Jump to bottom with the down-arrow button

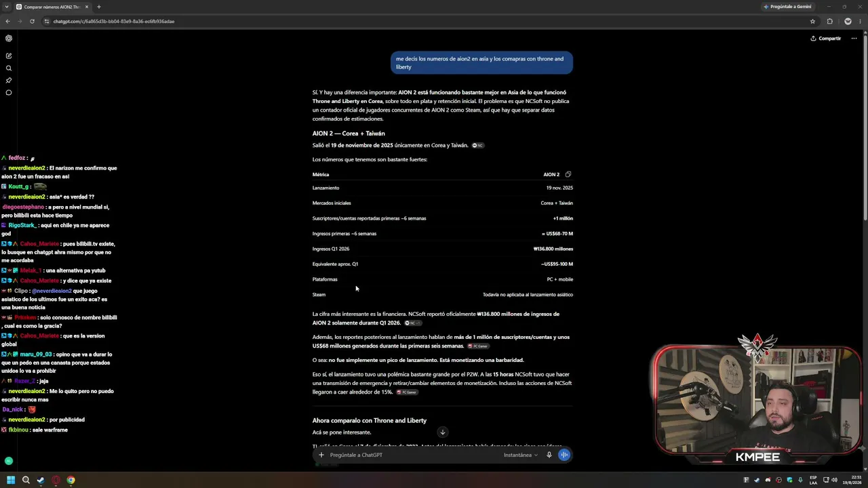click(442, 432)
